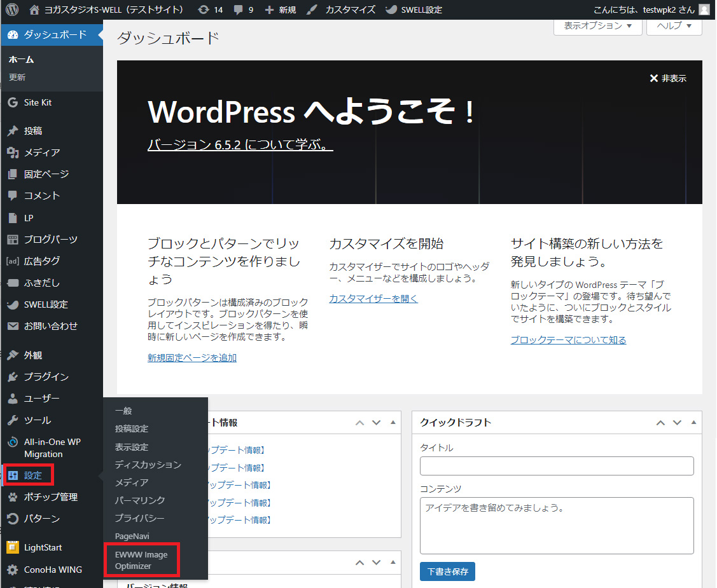Click the ブログパーツ icon

(13, 240)
